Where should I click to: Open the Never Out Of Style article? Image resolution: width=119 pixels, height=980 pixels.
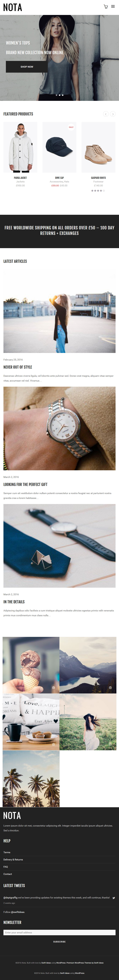click(18, 367)
